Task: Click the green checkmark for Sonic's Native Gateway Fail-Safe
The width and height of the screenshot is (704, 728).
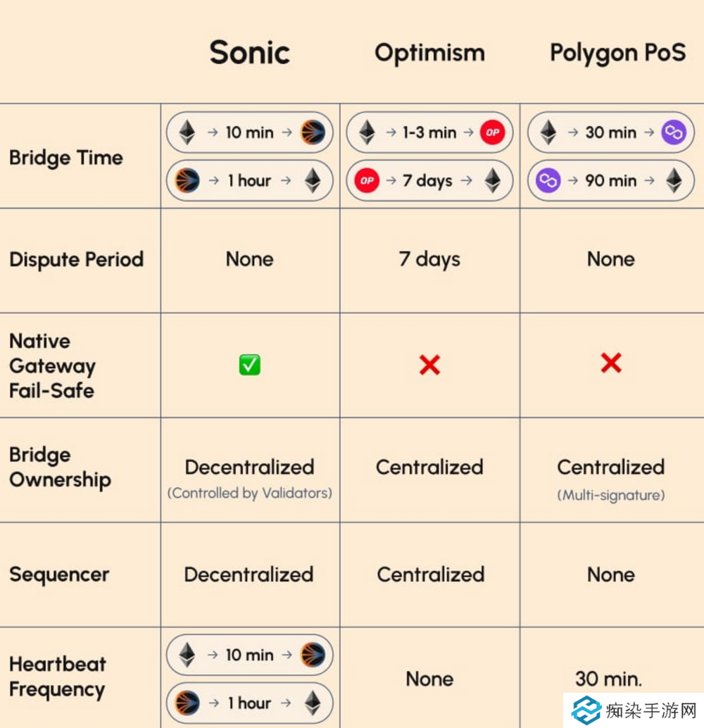Action: tap(250, 365)
